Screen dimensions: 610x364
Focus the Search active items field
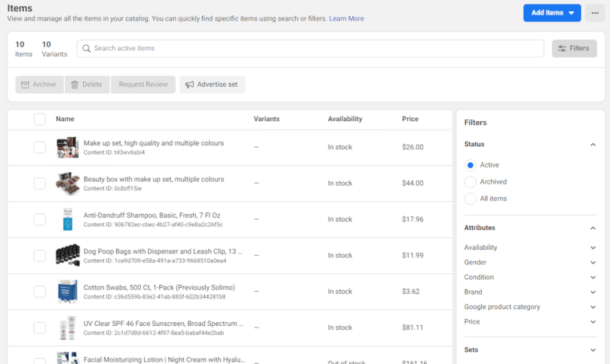310,49
